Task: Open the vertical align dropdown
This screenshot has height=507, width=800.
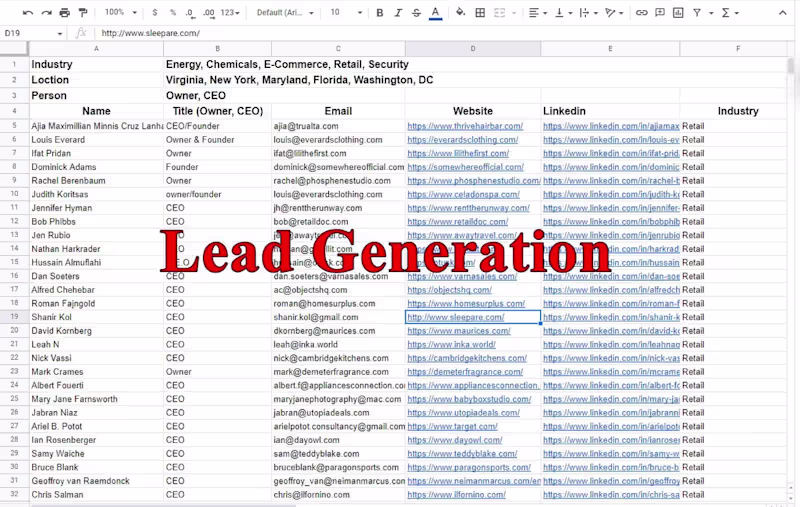Action: tap(563, 13)
